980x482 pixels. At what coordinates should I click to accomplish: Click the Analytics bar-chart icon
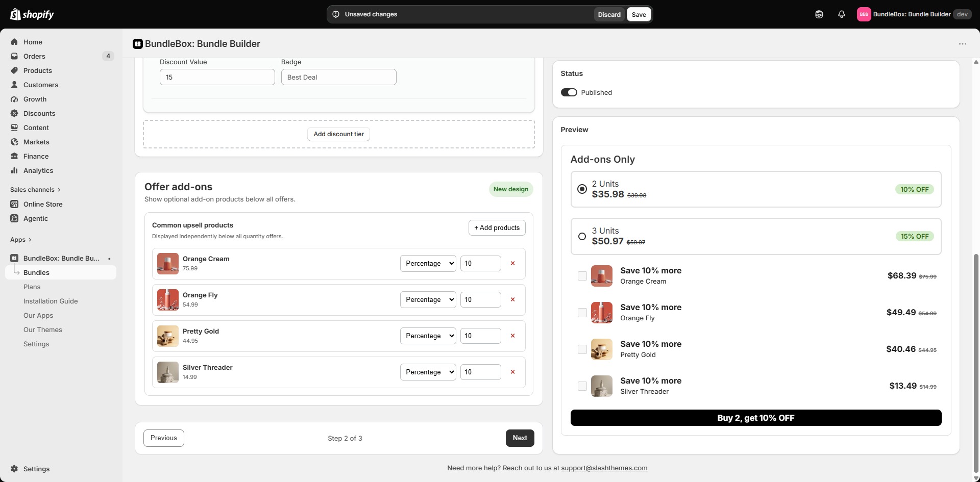[x=14, y=170]
